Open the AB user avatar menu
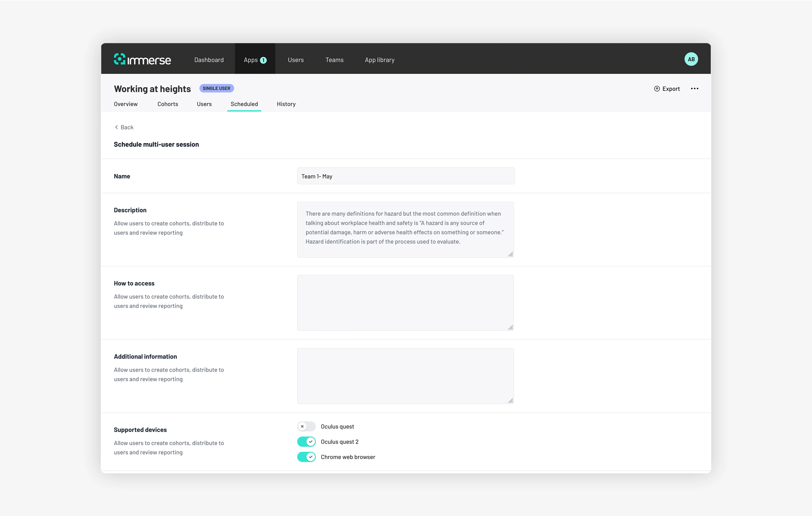 691,59
